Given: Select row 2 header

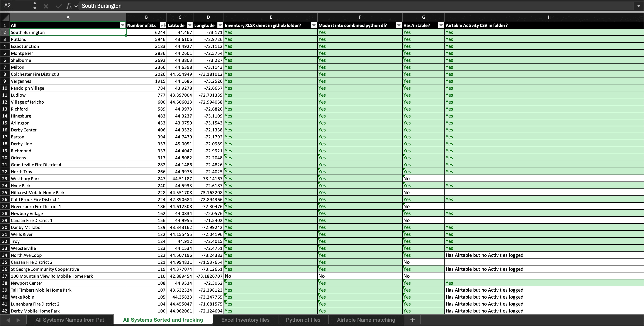Looking at the screenshot, I should point(5,32).
